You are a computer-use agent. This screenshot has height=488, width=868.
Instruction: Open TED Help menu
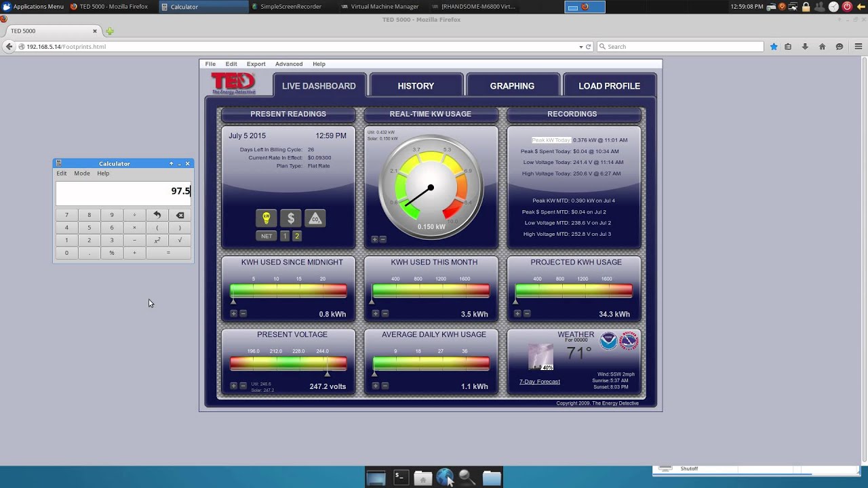[x=319, y=64]
